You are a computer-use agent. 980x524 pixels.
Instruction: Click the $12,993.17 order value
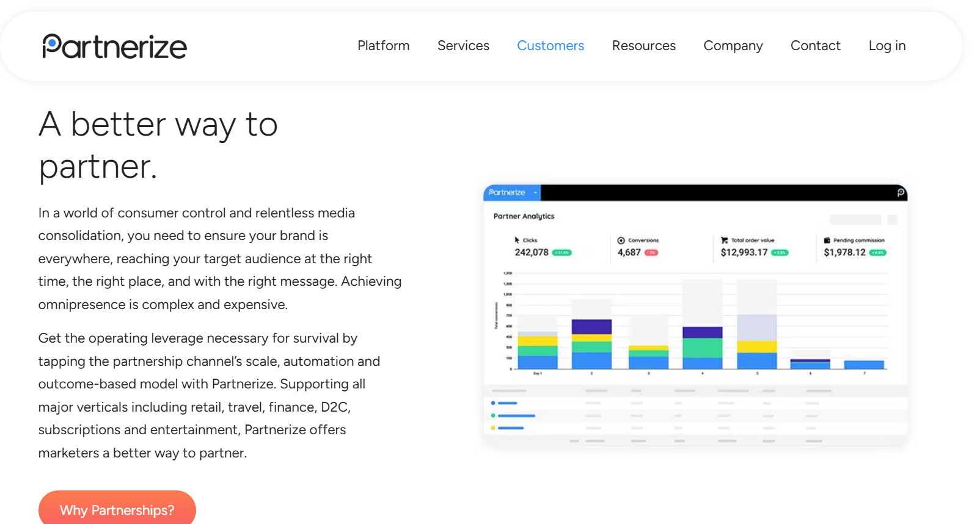coord(744,252)
